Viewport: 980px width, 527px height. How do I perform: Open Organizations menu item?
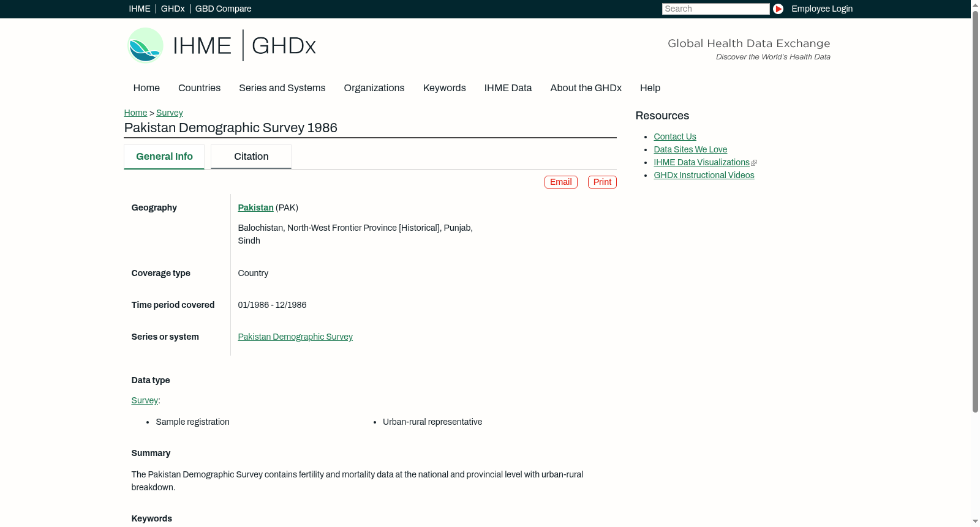point(374,88)
